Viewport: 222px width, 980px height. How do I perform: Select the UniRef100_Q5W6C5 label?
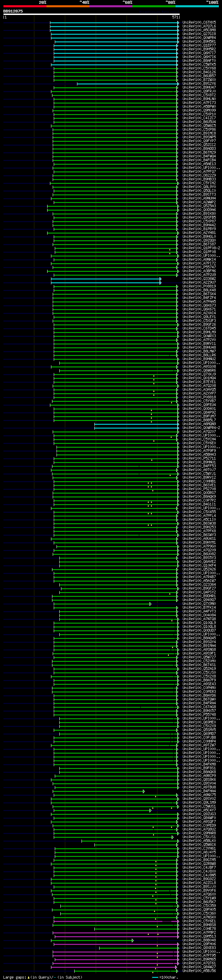[x=199, y=125]
